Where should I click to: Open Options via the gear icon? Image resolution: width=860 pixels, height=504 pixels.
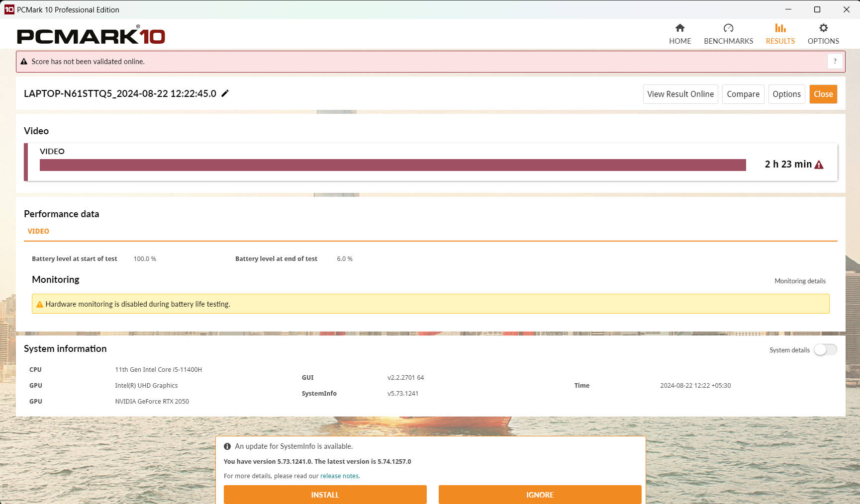pos(823,28)
